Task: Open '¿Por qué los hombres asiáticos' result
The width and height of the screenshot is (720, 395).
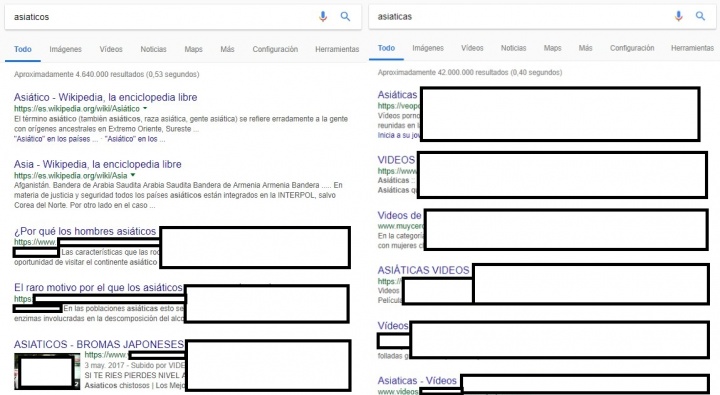Action: pos(85,231)
